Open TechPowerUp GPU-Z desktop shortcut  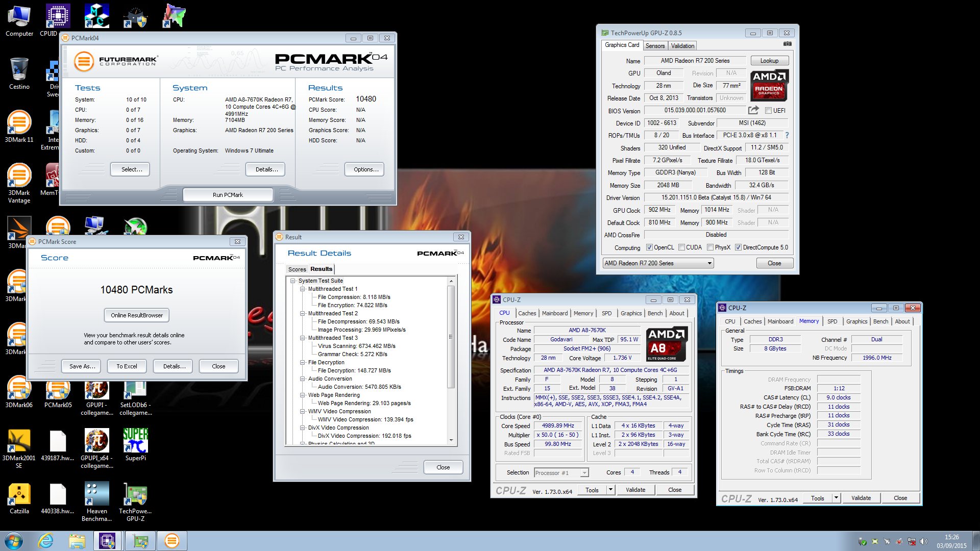click(x=136, y=502)
